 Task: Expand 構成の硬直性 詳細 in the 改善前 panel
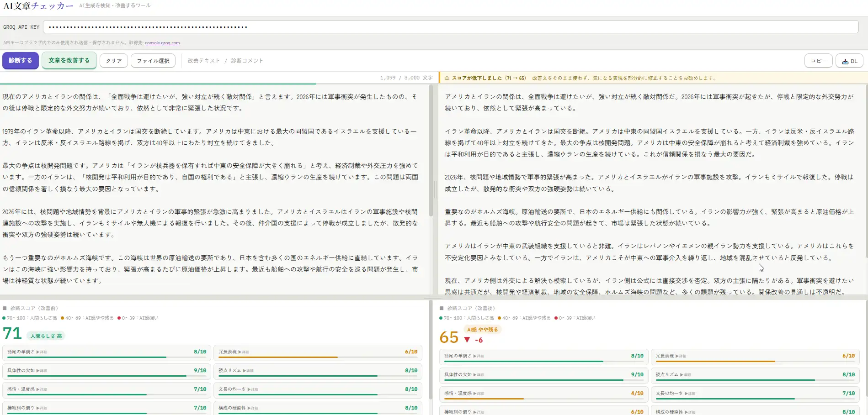point(253,408)
